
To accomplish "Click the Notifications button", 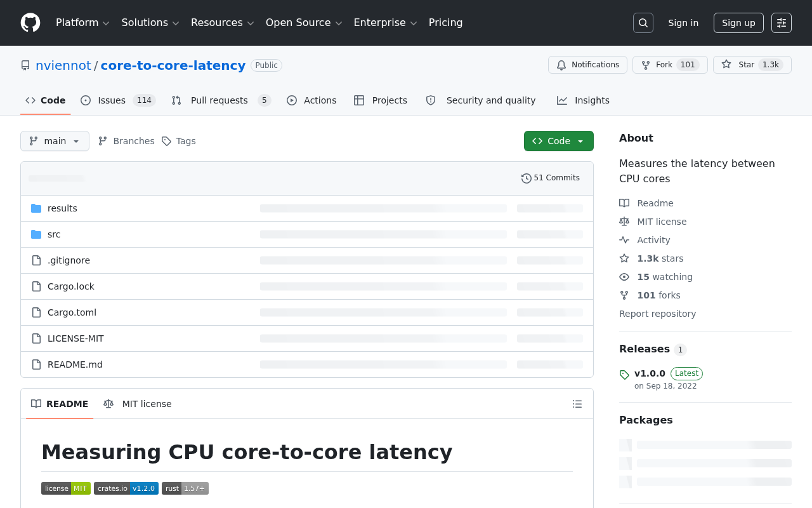I will coord(587,65).
